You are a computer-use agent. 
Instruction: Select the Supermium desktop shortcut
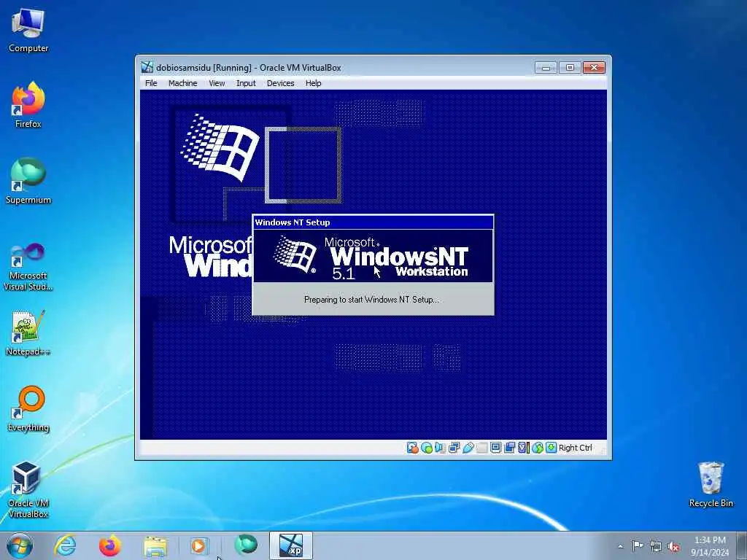(x=28, y=181)
